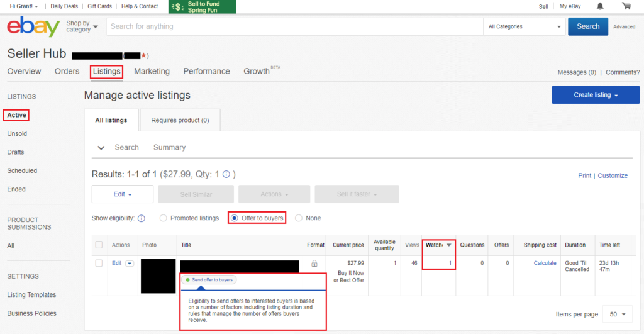Click the Sell to Fund Spring Fun banner

[202, 6]
